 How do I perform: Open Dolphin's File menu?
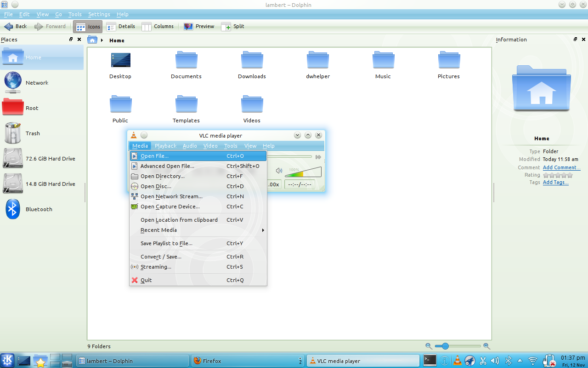tap(8, 14)
